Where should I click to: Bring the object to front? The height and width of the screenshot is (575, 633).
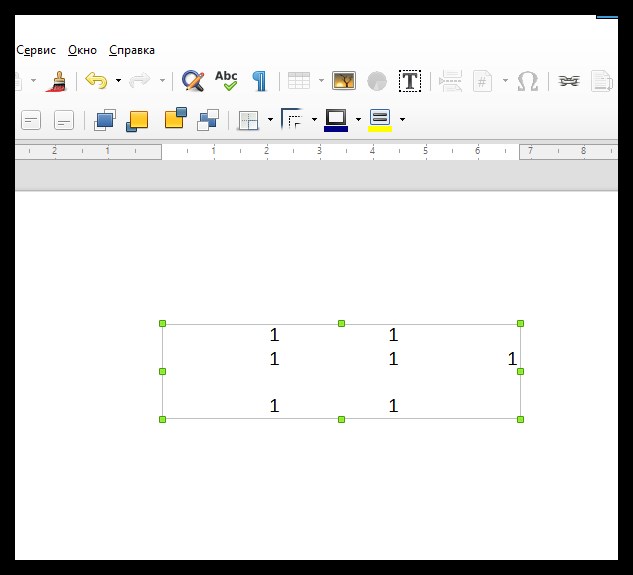coord(105,120)
